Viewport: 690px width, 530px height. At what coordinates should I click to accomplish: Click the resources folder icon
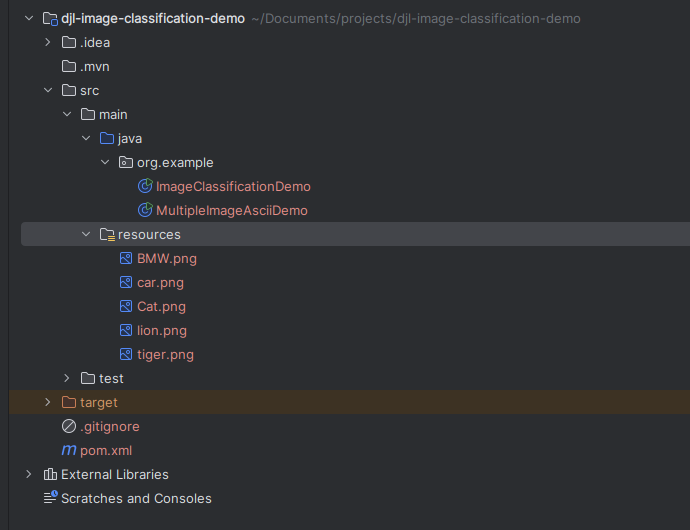(107, 235)
